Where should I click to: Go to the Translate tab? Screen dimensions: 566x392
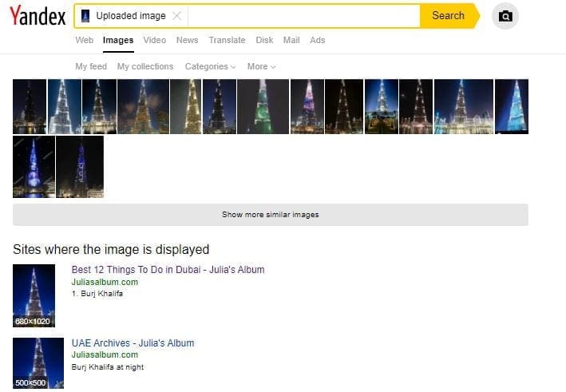(227, 40)
